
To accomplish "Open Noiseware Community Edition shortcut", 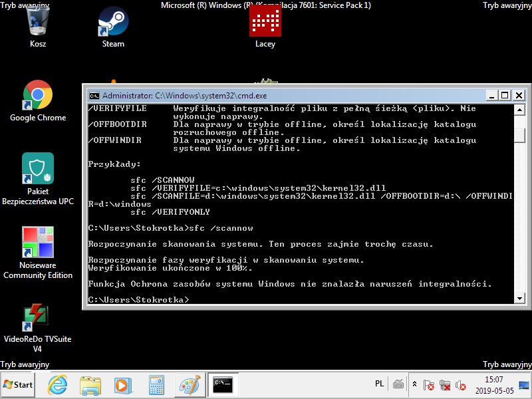I will pyautogui.click(x=38, y=243).
